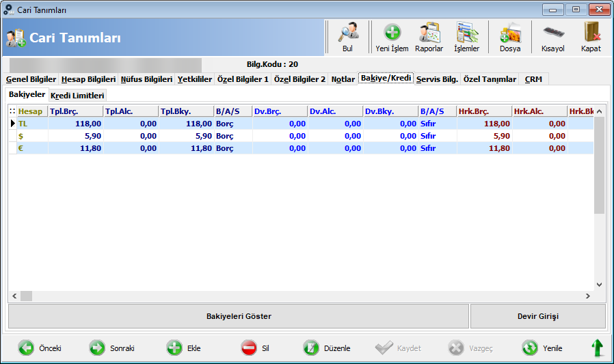The height and width of the screenshot is (364, 614).
Task: Click the green up arrow icon
Action: pyautogui.click(x=597, y=348)
